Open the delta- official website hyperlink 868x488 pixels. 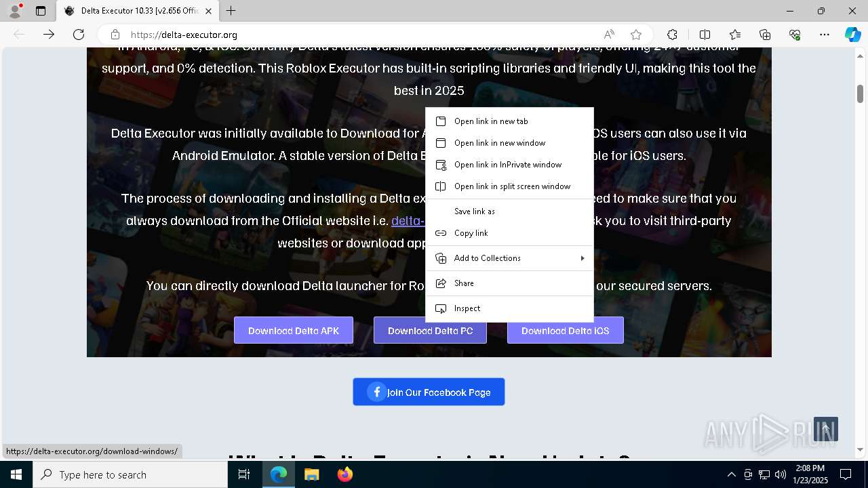pyautogui.click(x=408, y=221)
